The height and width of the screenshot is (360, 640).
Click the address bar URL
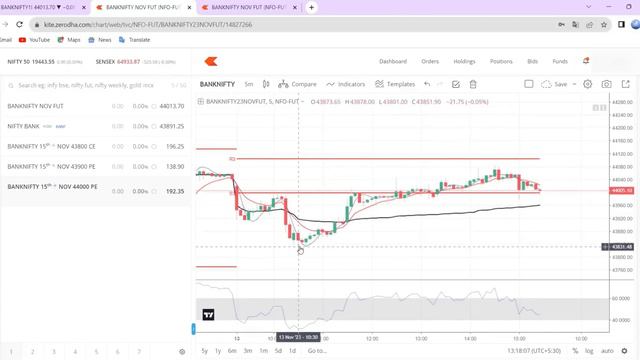coord(148,24)
